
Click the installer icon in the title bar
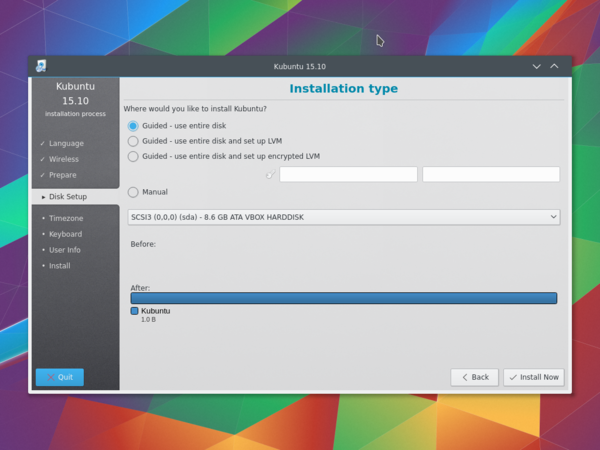point(41,66)
